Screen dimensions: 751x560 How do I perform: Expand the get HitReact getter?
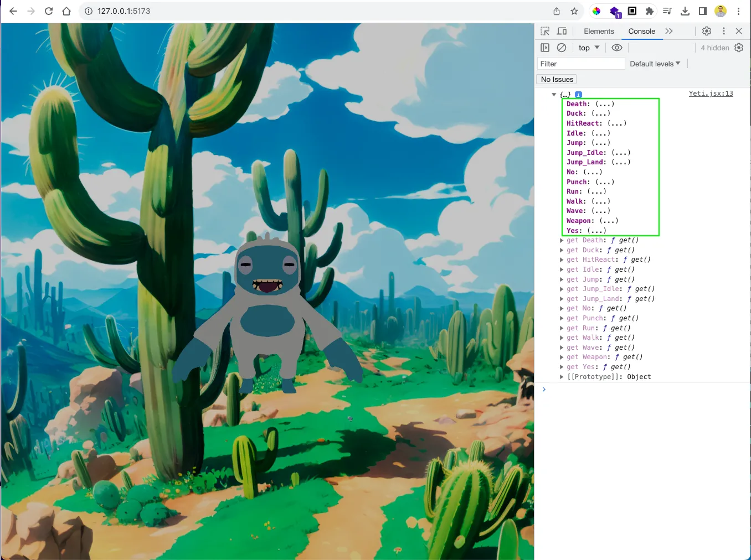pos(562,260)
